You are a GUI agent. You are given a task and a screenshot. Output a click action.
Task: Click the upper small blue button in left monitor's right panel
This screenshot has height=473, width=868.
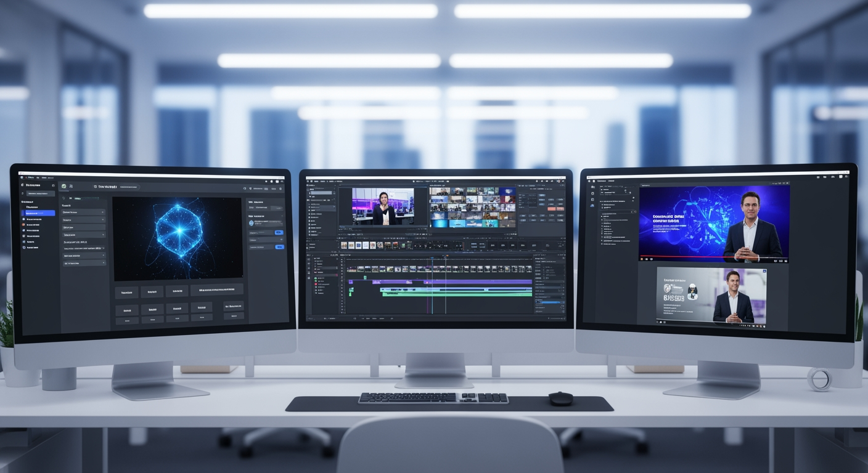click(x=279, y=233)
